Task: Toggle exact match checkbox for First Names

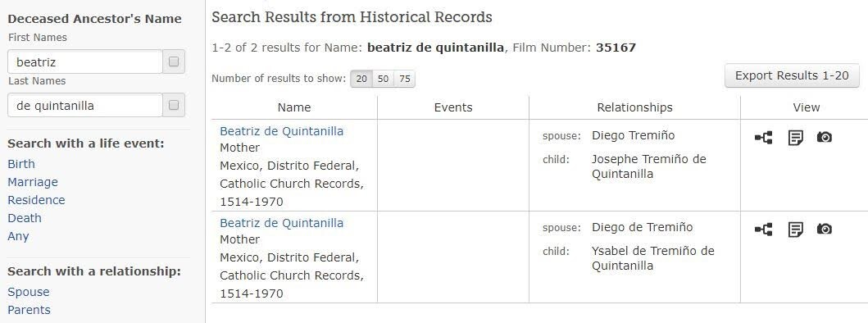Action: click(x=174, y=62)
